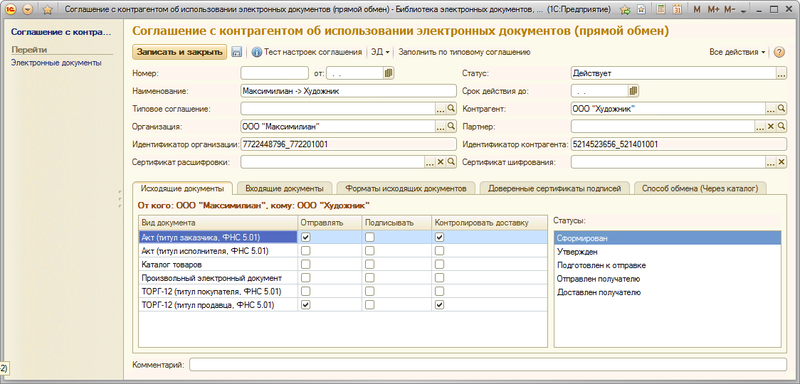Image resolution: width=800 pixels, height=384 pixels.
Task: Click the favorites star icon in title bar
Action: pyautogui.click(x=47, y=9)
